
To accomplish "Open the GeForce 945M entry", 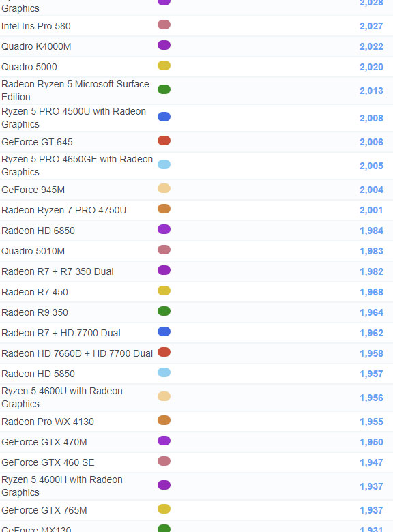I will pos(33,190).
